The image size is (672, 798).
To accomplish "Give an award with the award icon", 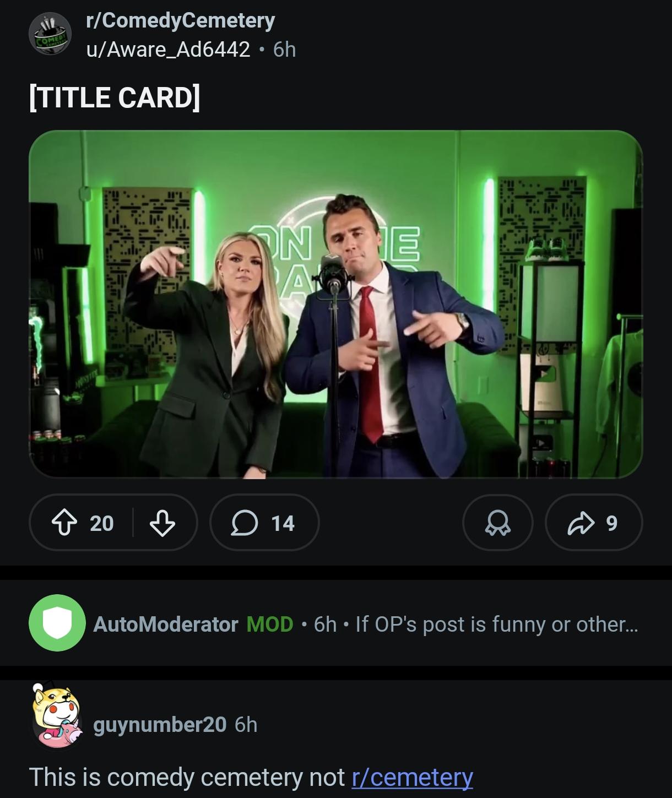I will click(x=498, y=522).
